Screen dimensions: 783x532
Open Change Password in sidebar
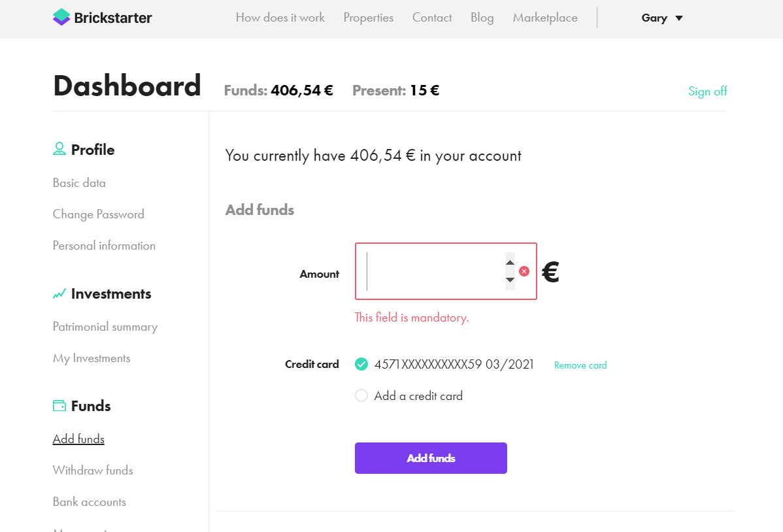[x=99, y=214]
